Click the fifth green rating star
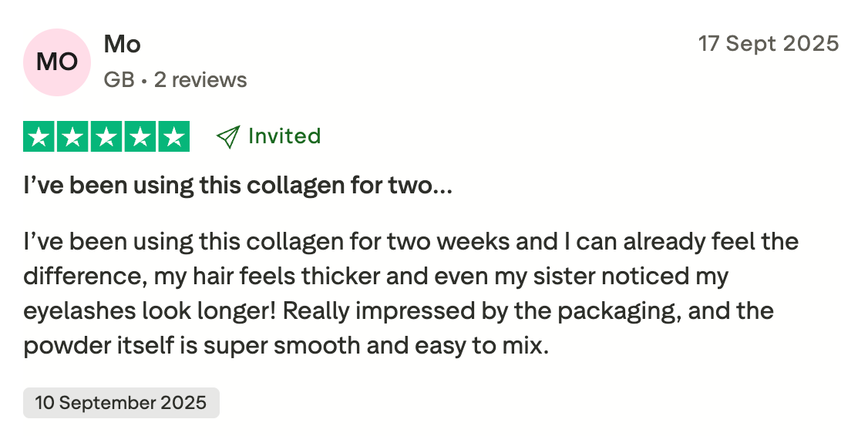The image size is (868, 436). (173, 137)
